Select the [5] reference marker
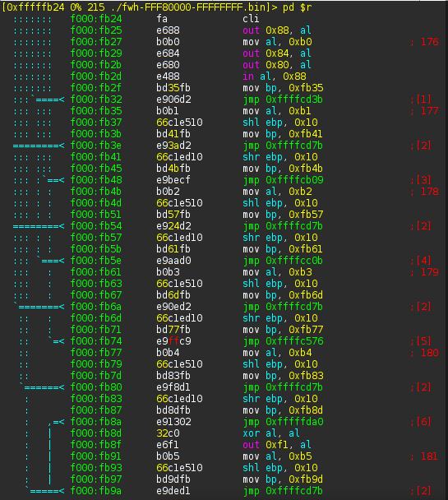This screenshot has width=448, height=500. [x=421, y=341]
